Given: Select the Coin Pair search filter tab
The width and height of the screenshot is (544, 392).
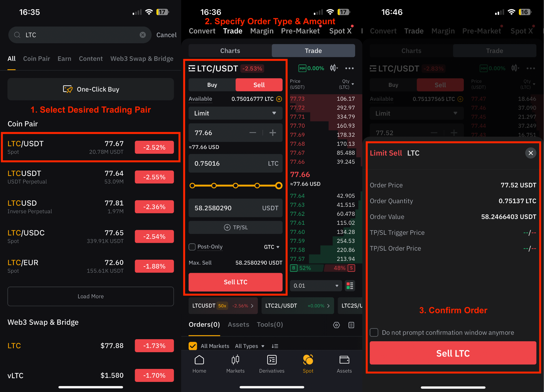Looking at the screenshot, I should [36, 59].
